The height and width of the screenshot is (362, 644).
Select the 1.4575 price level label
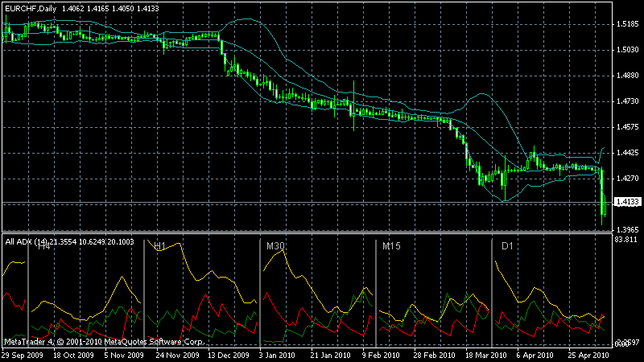628,127
